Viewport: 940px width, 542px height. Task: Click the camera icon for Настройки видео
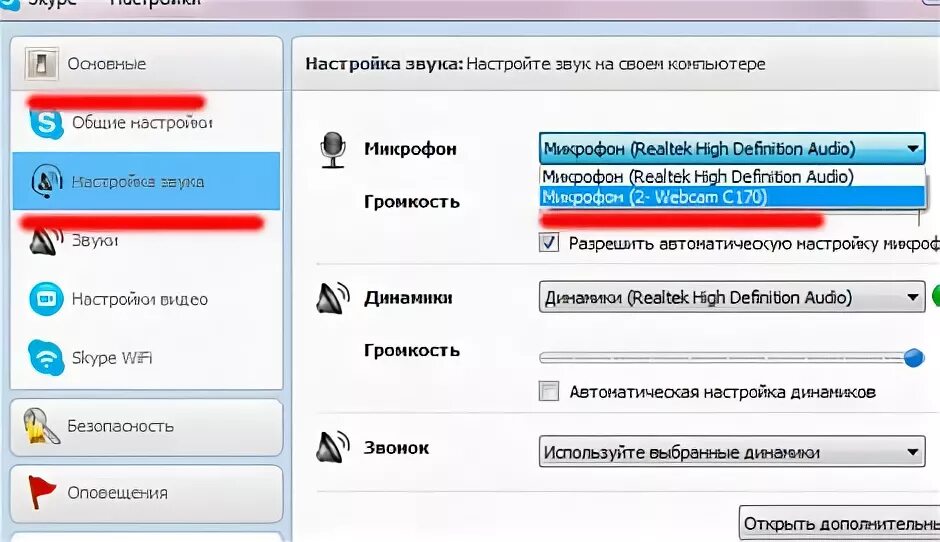coord(46,299)
